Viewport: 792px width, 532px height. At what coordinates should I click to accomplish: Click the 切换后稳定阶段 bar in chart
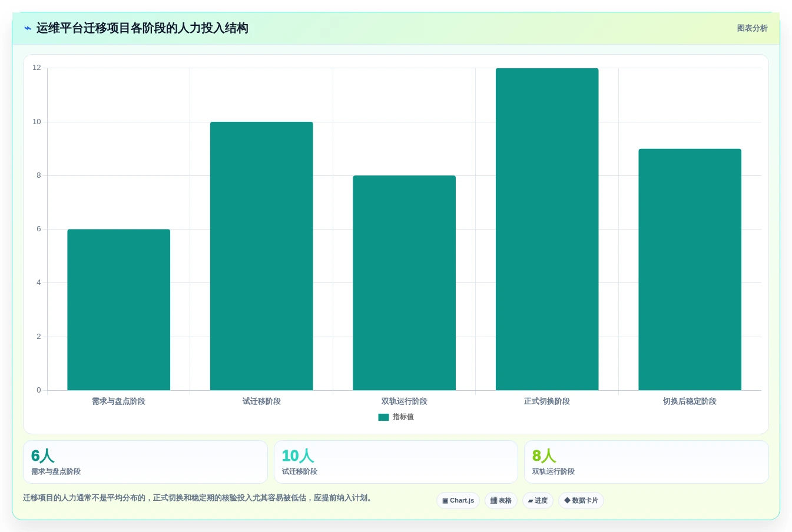coord(690,270)
